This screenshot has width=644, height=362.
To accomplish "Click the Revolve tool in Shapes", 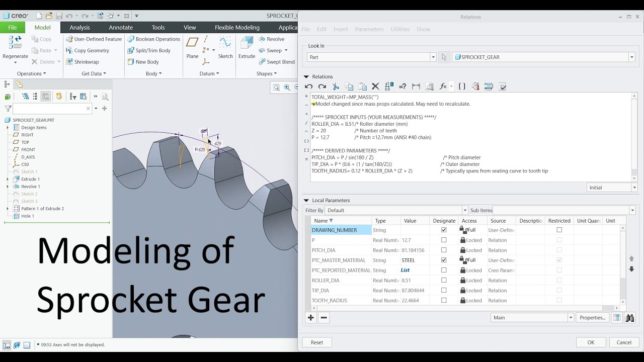I will click(272, 39).
